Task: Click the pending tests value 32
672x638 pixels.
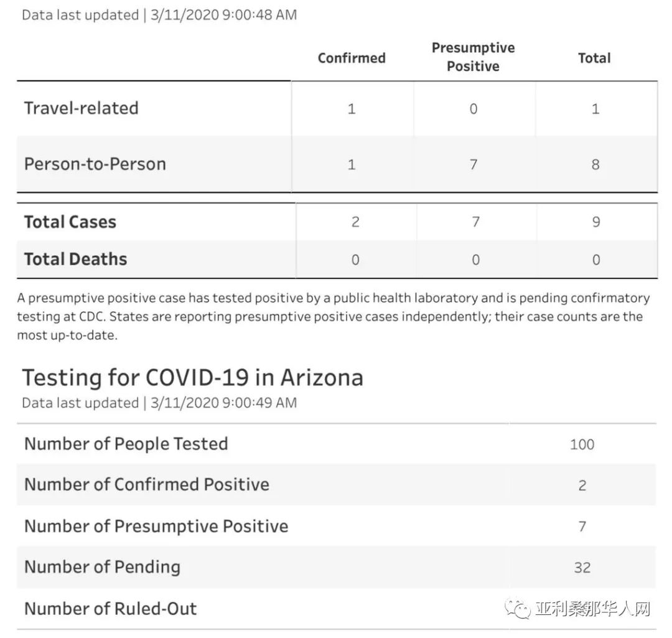Action: [582, 568]
